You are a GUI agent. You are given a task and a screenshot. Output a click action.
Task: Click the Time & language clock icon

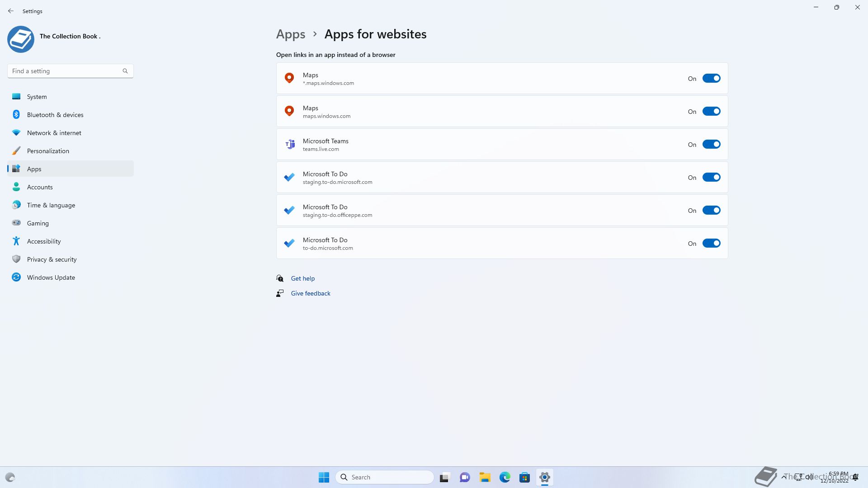pyautogui.click(x=16, y=205)
